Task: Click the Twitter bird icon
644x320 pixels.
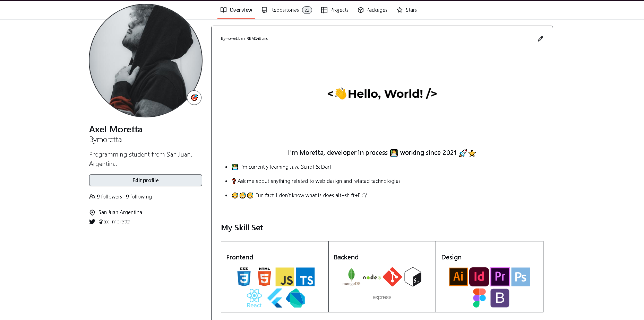Action: (92, 222)
